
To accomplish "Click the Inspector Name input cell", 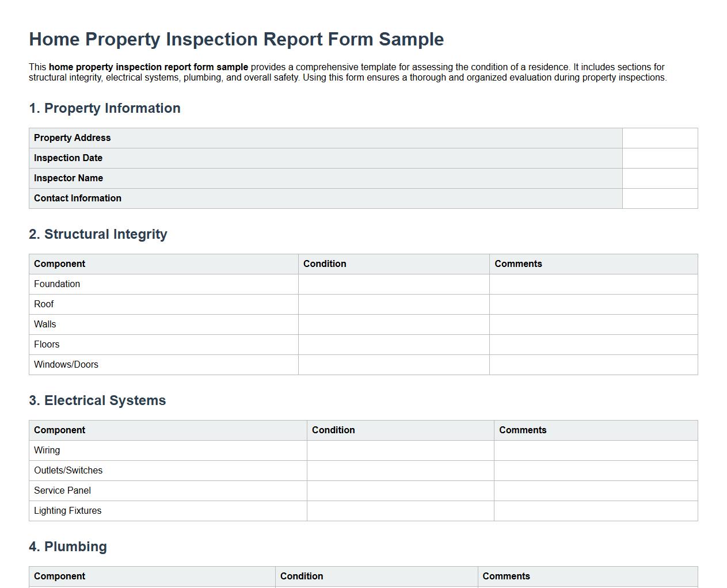I will click(659, 178).
